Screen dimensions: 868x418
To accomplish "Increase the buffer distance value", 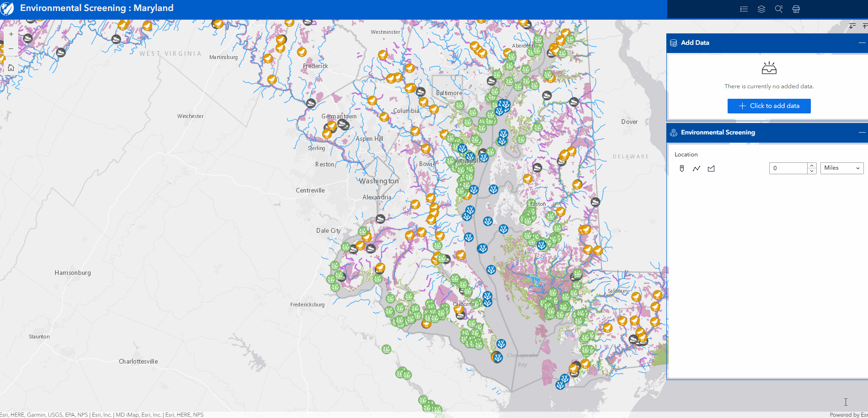I will [x=812, y=166].
